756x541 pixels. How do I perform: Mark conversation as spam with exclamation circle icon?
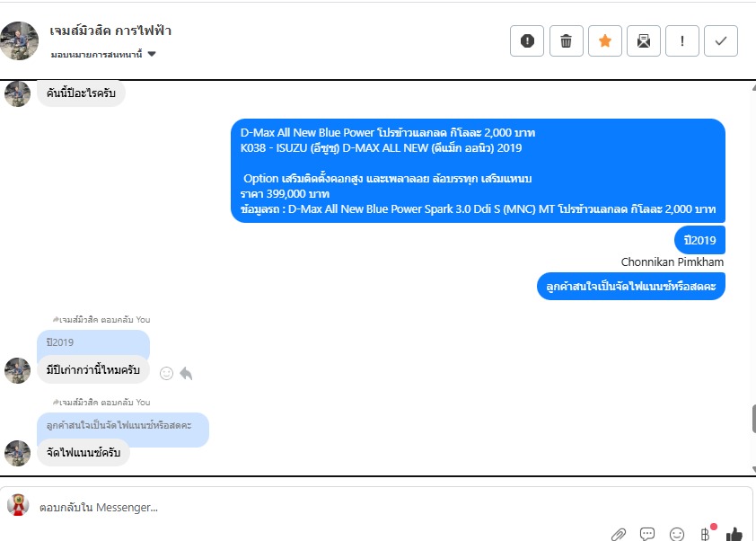[x=527, y=41]
